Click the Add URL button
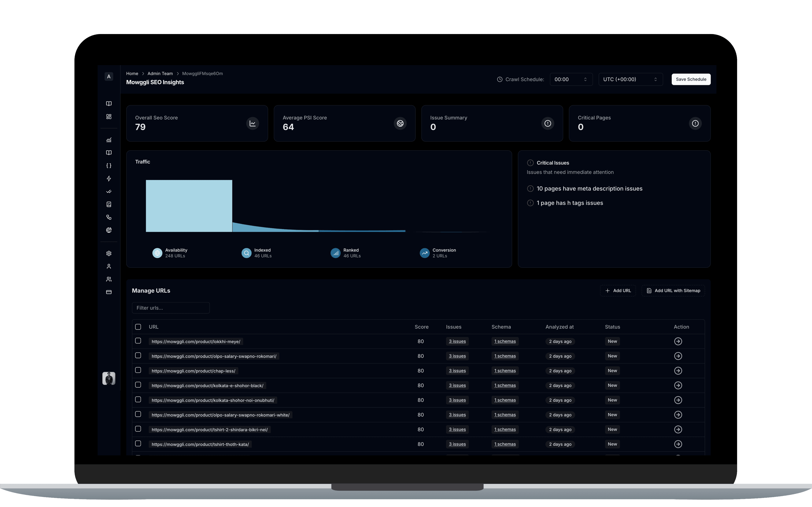This screenshot has height=507, width=812. (x=617, y=291)
